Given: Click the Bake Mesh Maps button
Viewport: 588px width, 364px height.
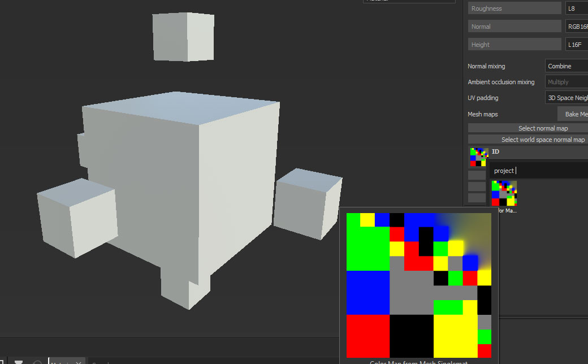Looking at the screenshot, I should [573, 114].
